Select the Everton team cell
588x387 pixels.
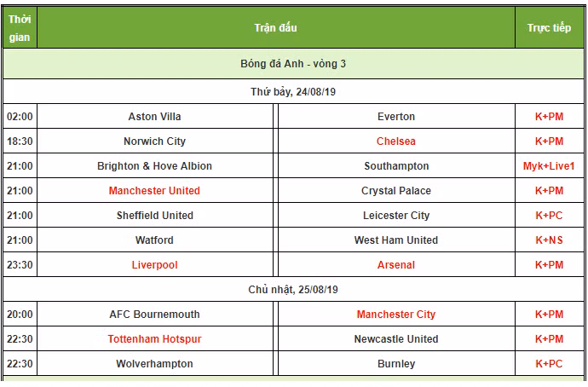tap(396, 116)
